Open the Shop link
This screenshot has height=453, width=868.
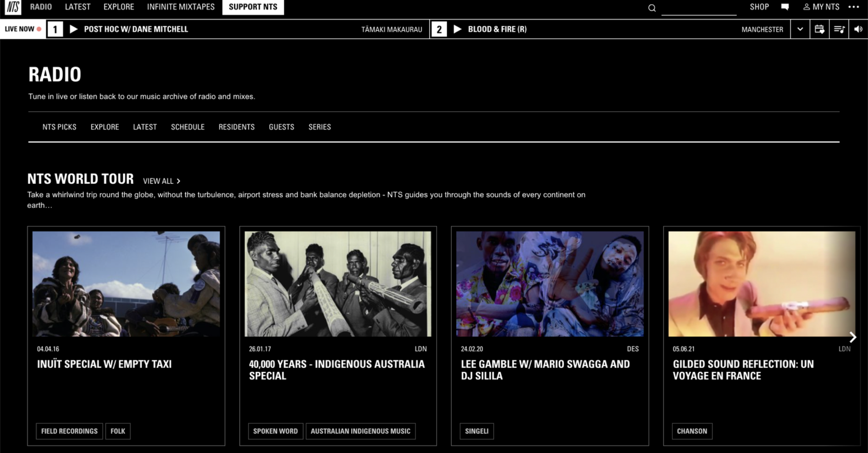coord(759,7)
